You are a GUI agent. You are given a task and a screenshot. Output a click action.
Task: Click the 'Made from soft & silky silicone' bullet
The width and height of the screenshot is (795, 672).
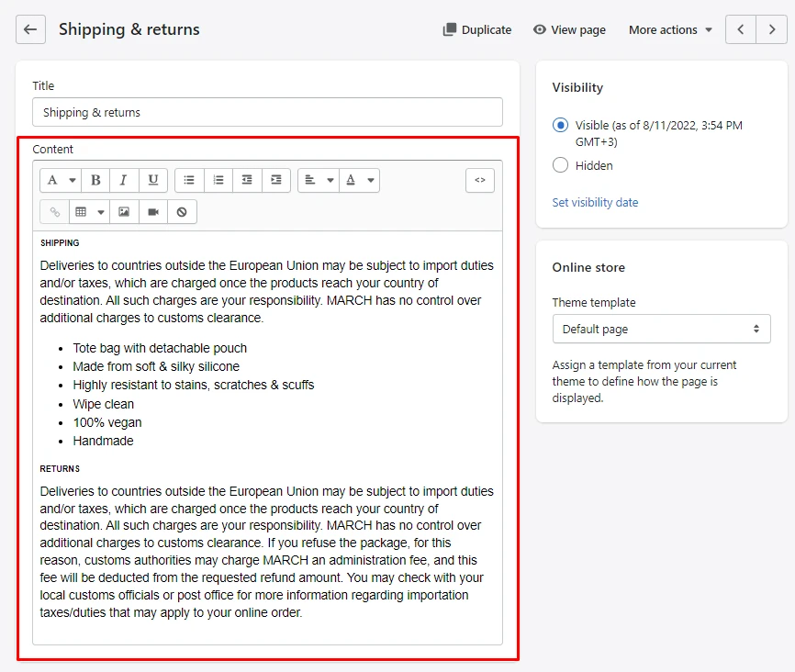(x=156, y=366)
